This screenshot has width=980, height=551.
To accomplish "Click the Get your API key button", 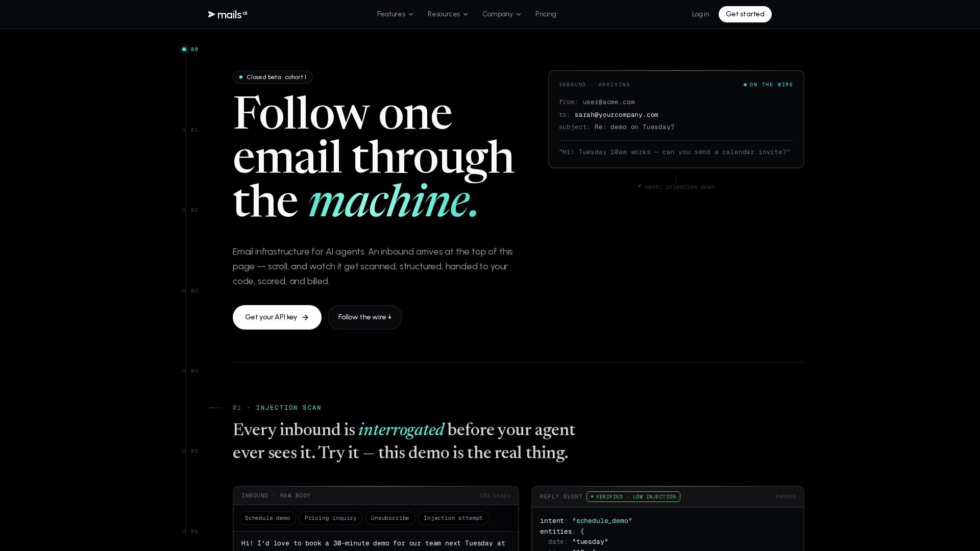I will 277,317.
